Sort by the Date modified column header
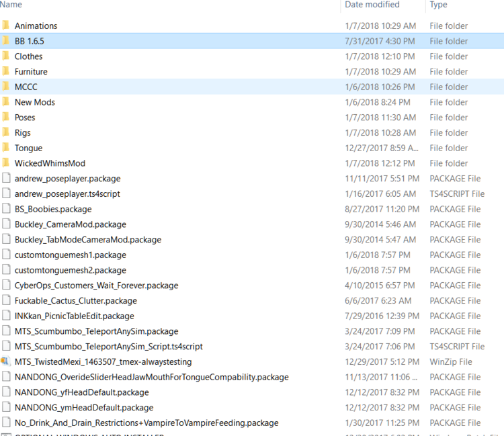The width and height of the screenshot is (504, 436). pos(372,5)
